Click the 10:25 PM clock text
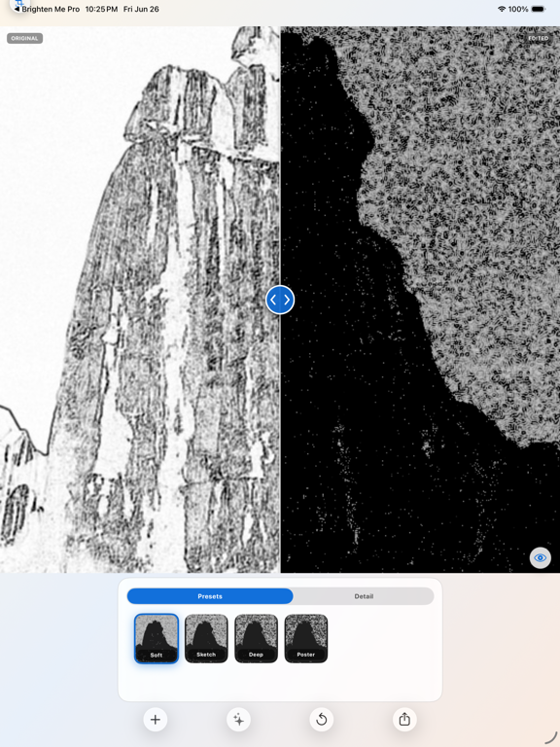560x747 pixels. pyautogui.click(x=101, y=9)
